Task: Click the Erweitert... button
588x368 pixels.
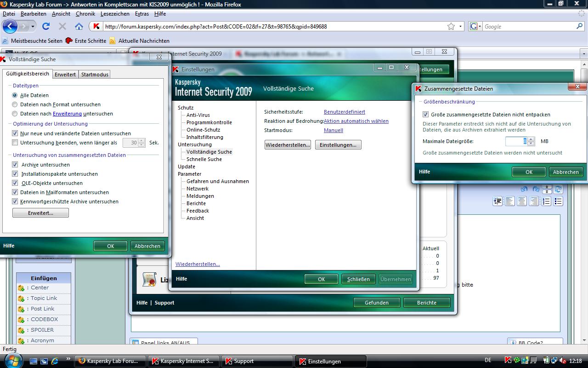Action: (x=40, y=213)
